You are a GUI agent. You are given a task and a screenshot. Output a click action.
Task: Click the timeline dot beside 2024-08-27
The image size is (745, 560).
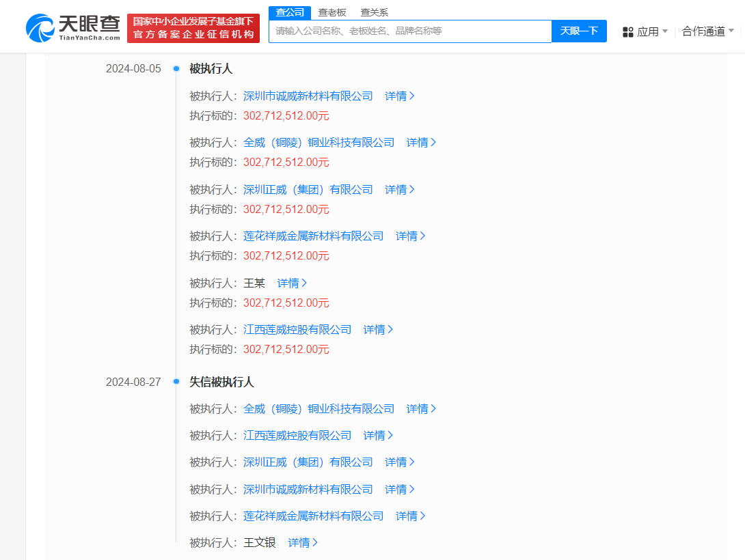click(x=176, y=381)
